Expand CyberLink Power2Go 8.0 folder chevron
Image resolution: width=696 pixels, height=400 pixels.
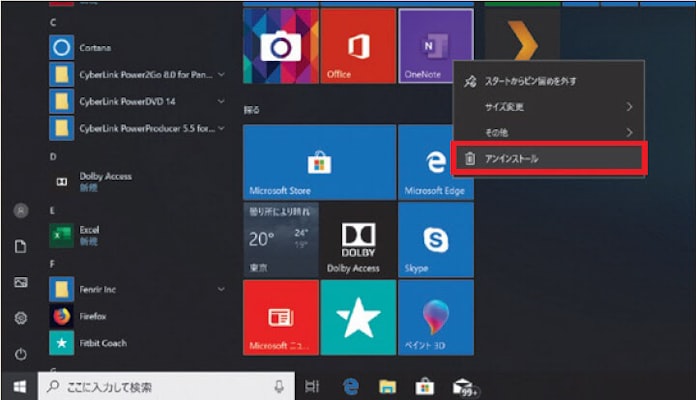point(221,75)
